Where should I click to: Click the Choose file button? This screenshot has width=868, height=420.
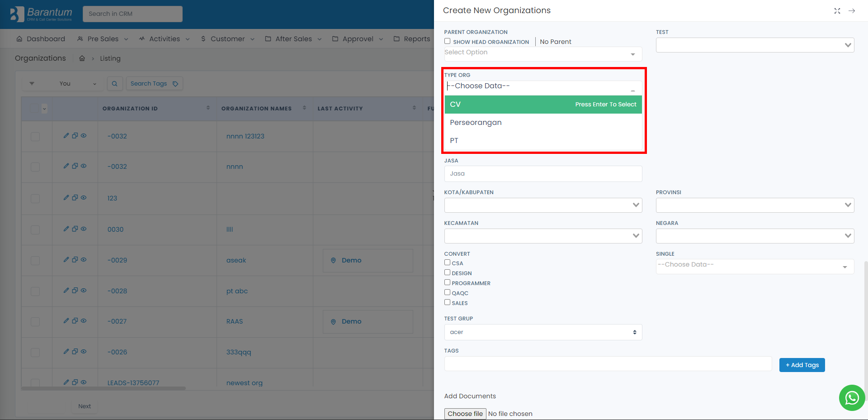[465, 414]
